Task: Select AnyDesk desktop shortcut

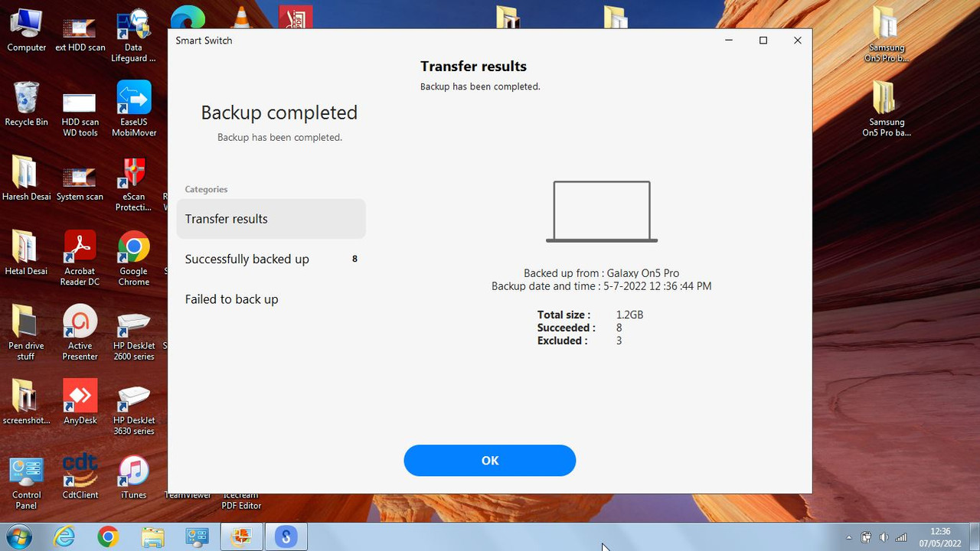Action: (80, 403)
